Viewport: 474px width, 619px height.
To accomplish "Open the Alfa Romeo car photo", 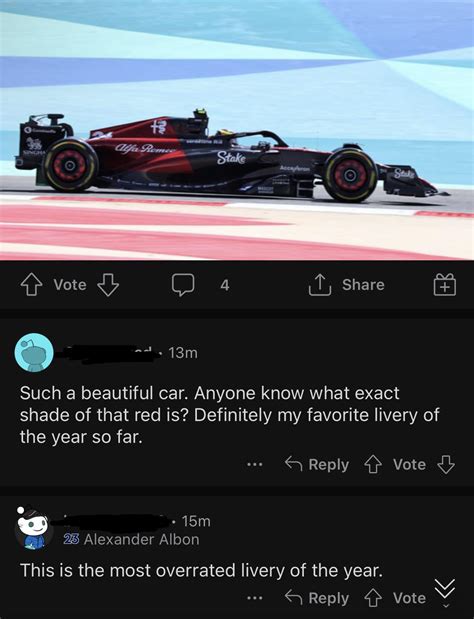I will click(237, 130).
